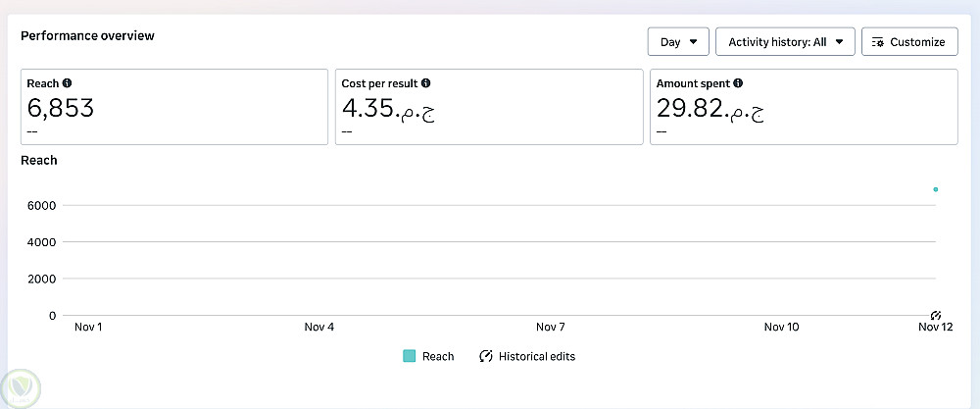Select the Amount spent metric card

(804, 107)
